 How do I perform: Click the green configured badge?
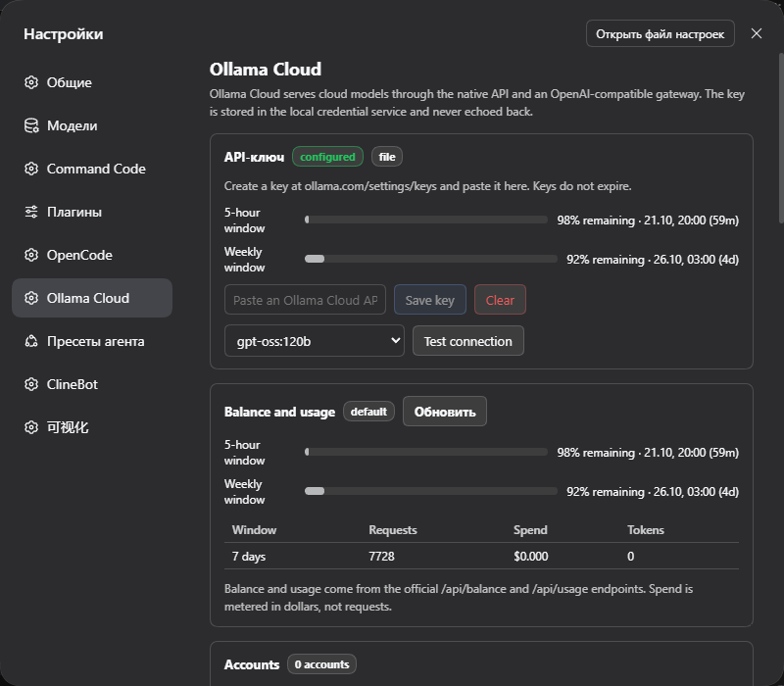pyautogui.click(x=327, y=157)
